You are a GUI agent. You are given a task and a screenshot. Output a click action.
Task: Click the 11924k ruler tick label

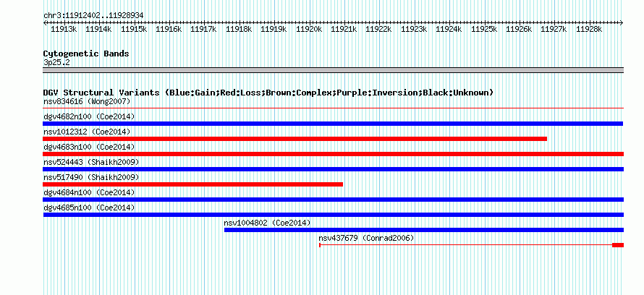point(449,29)
